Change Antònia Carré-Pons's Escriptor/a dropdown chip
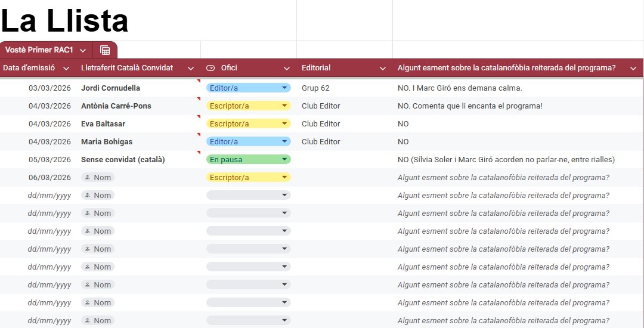 pyautogui.click(x=249, y=106)
